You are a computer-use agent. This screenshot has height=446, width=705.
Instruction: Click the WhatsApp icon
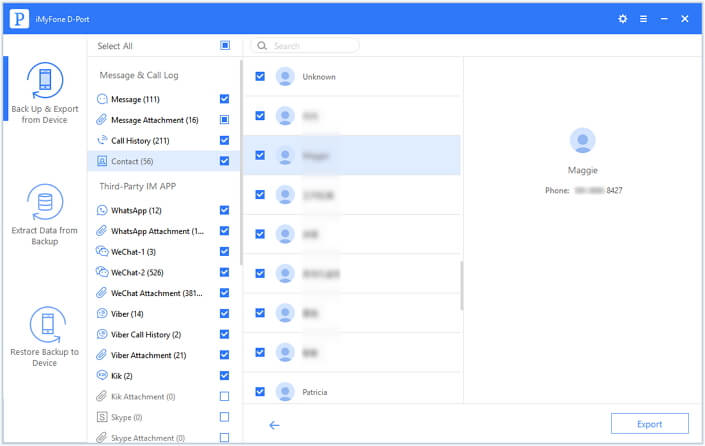(102, 210)
